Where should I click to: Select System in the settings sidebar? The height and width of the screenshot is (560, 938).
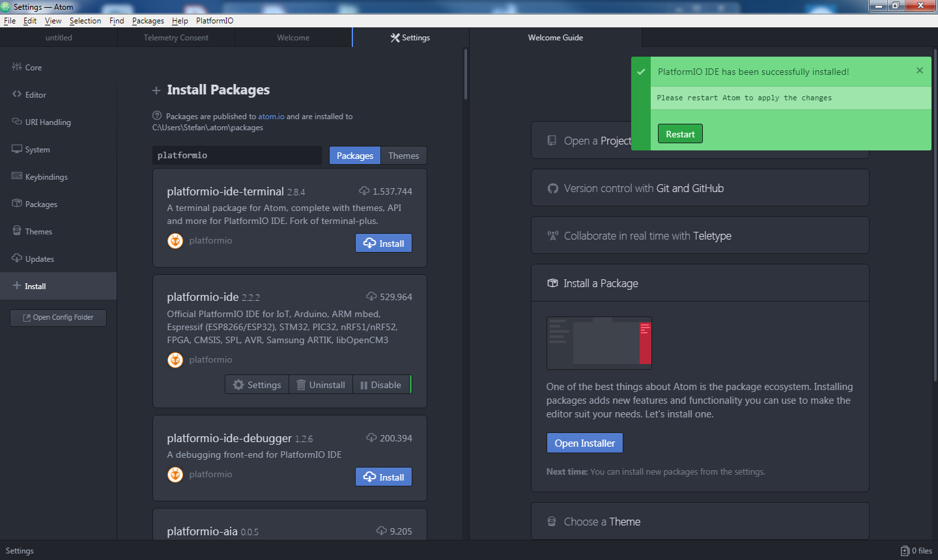coord(58,150)
